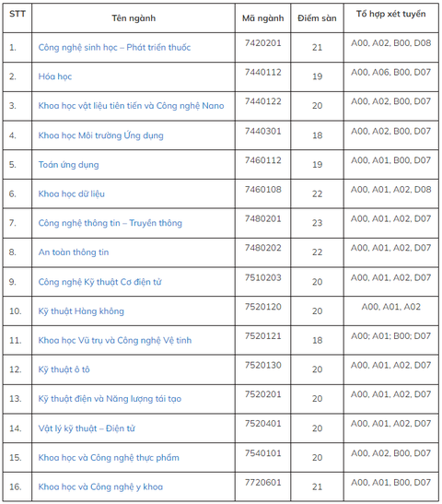Select the major code 7480201 cell
This screenshot has width=442, height=504.
(x=262, y=219)
